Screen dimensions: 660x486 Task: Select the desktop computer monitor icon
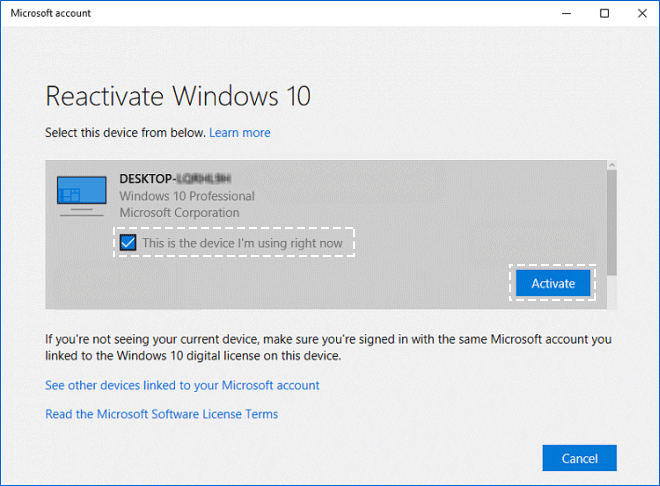click(x=82, y=196)
